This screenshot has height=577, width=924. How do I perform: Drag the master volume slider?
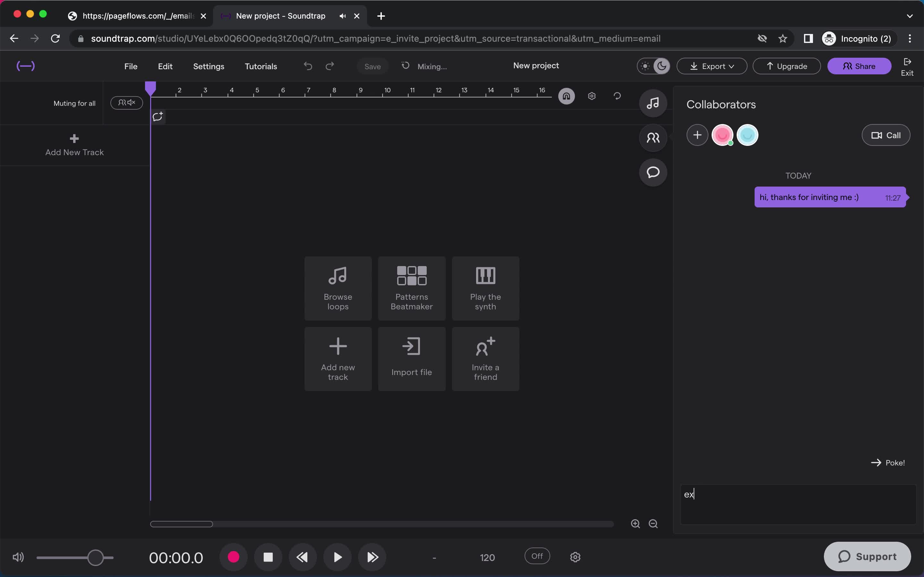(x=95, y=557)
